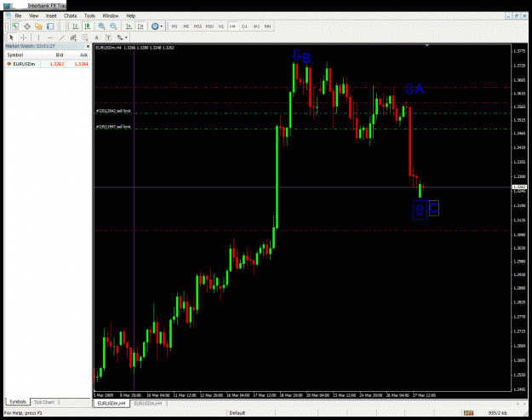Switch to M1 timeframe
This screenshot has width=532, height=420.
[x=174, y=26]
